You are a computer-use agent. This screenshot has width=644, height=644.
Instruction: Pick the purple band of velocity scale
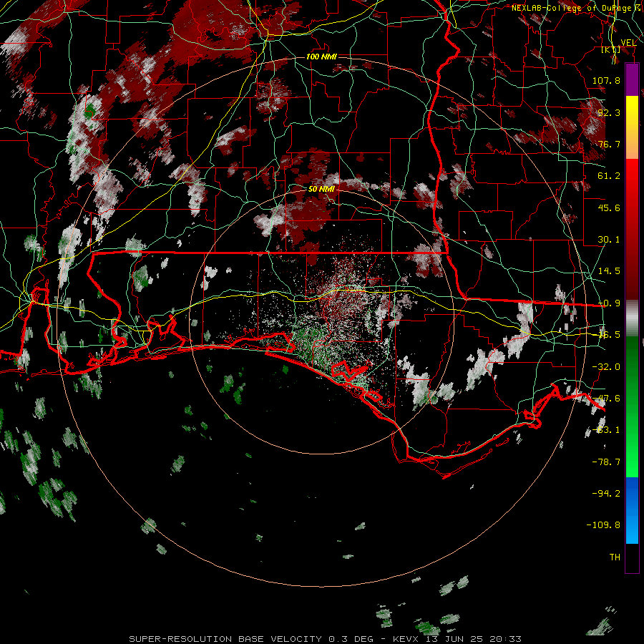[x=632, y=79]
